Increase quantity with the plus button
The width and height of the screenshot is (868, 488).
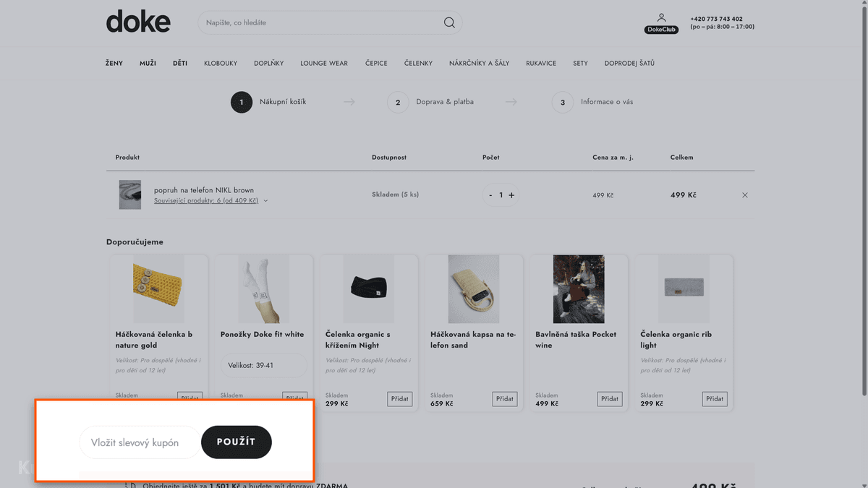(511, 195)
